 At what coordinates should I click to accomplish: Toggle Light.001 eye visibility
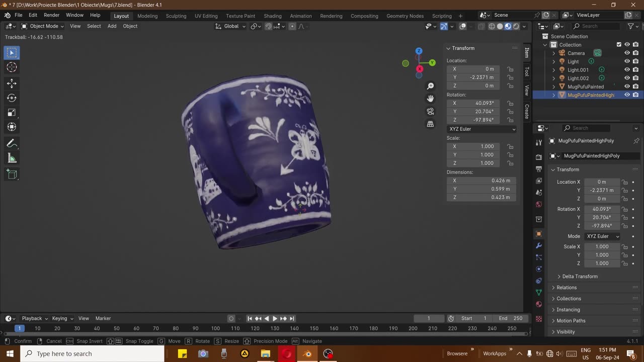click(627, 70)
